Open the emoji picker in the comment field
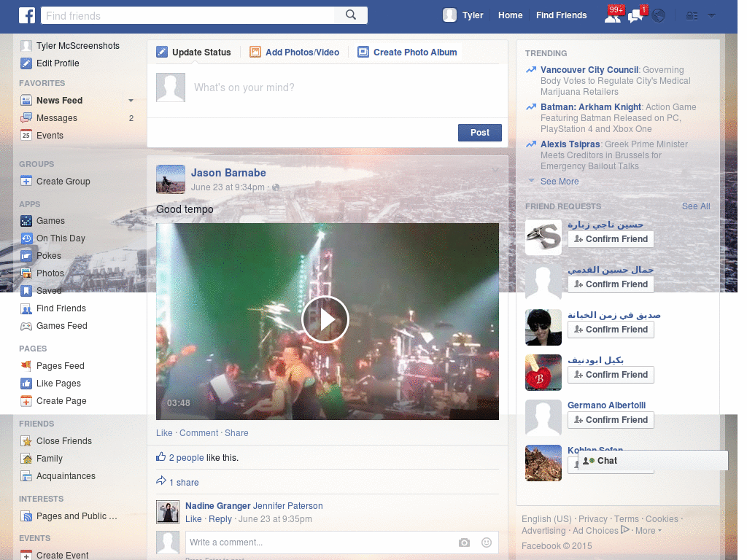Image resolution: width=747 pixels, height=560 pixels. pos(486,542)
